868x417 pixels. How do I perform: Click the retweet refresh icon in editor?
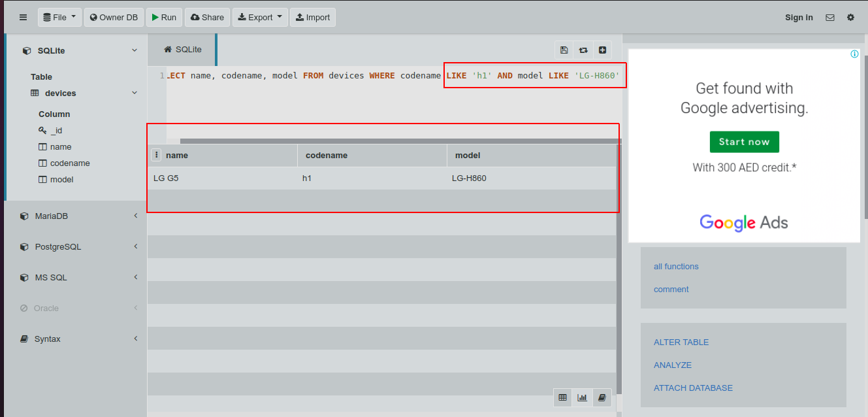pyautogui.click(x=583, y=50)
